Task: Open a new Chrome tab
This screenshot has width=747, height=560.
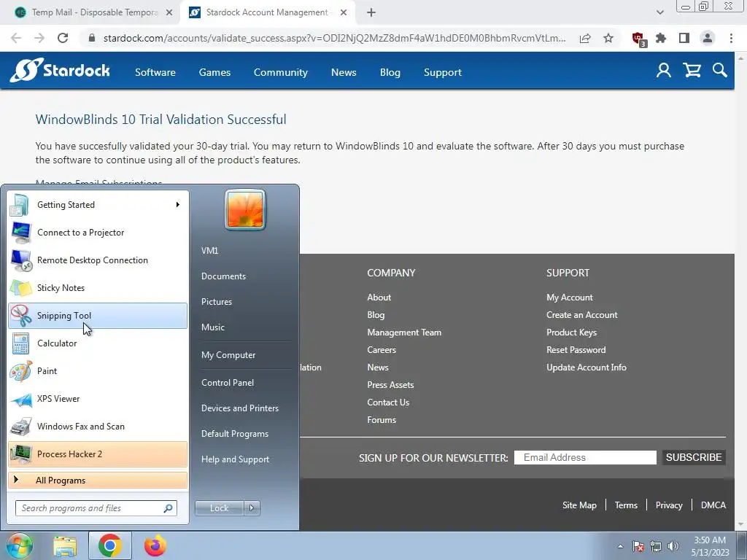Action: coord(371,12)
